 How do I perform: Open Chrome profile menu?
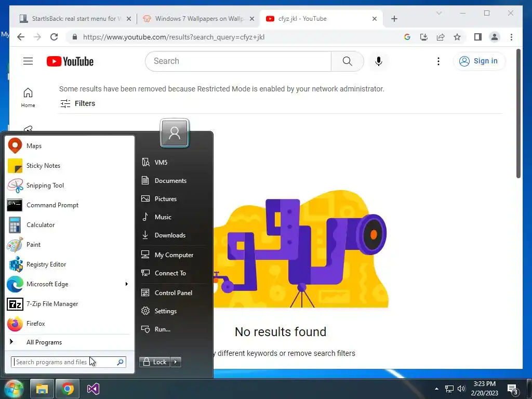pyautogui.click(x=495, y=37)
